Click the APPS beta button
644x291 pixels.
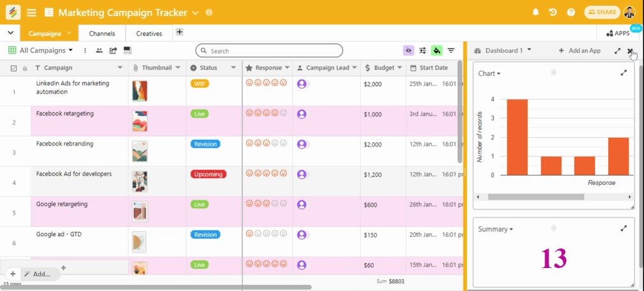(x=618, y=33)
